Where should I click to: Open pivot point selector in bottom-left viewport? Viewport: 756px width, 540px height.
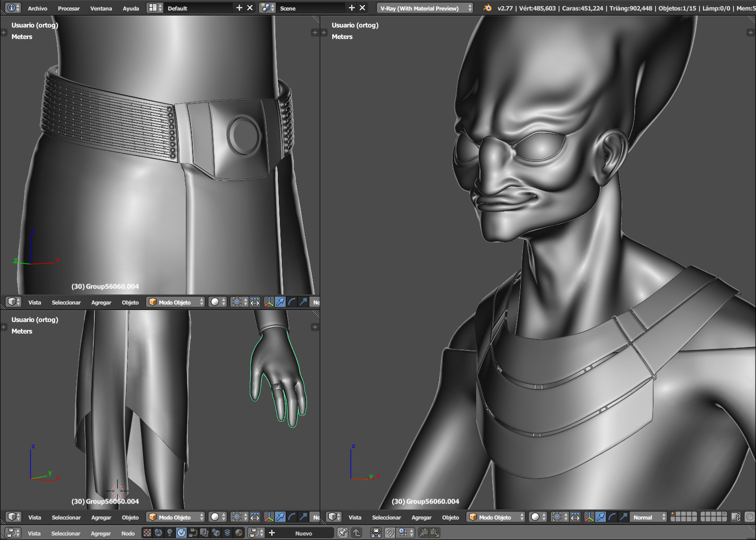[x=239, y=517]
